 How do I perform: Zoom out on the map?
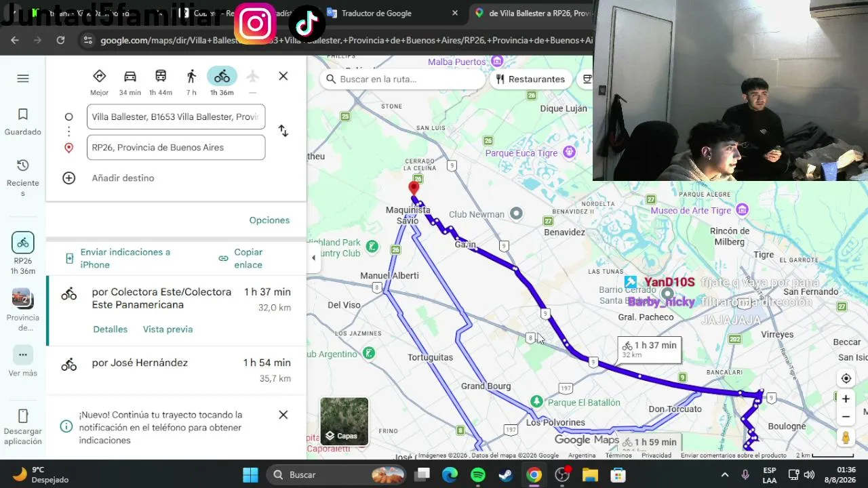click(846, 417)
